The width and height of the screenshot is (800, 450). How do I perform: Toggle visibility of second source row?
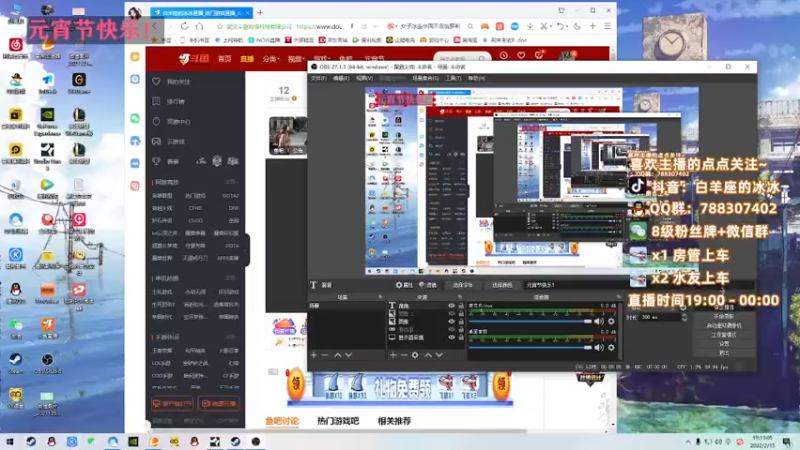[452, 314]
